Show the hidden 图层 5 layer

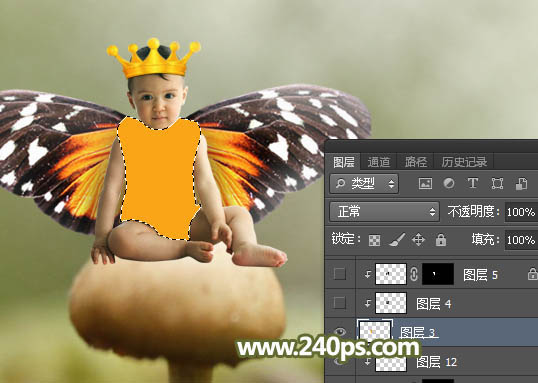click(x=339, y=274)
